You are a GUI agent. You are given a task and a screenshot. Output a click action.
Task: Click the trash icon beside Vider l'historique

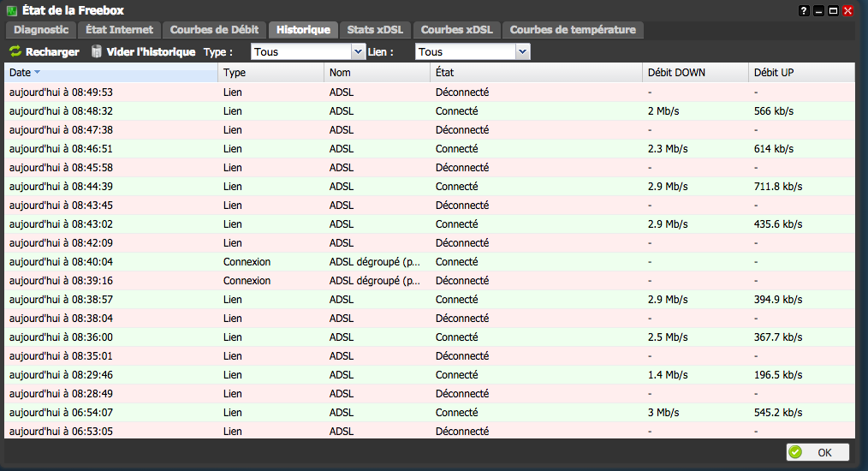tap(97, 51)
